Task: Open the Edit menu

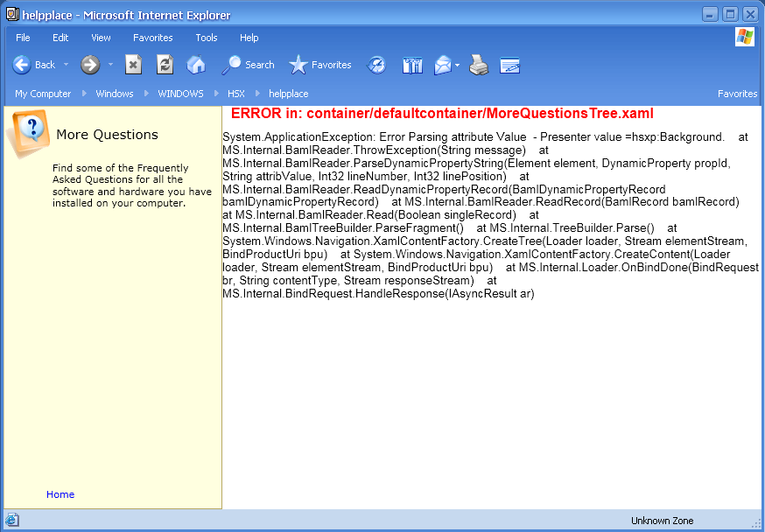Action: [60, 38]
